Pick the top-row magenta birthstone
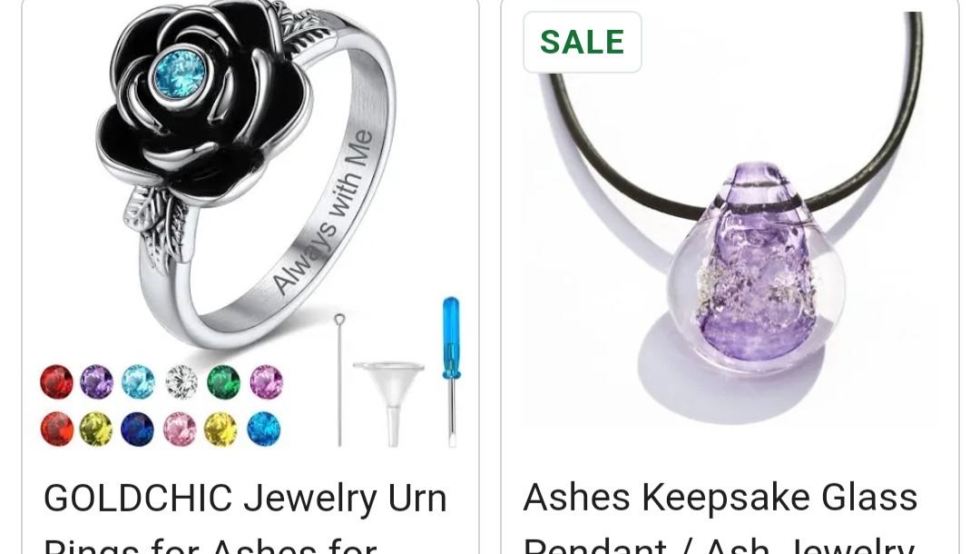Image resolution: width=980 pixels, height=554 pixels. (266, 381)
